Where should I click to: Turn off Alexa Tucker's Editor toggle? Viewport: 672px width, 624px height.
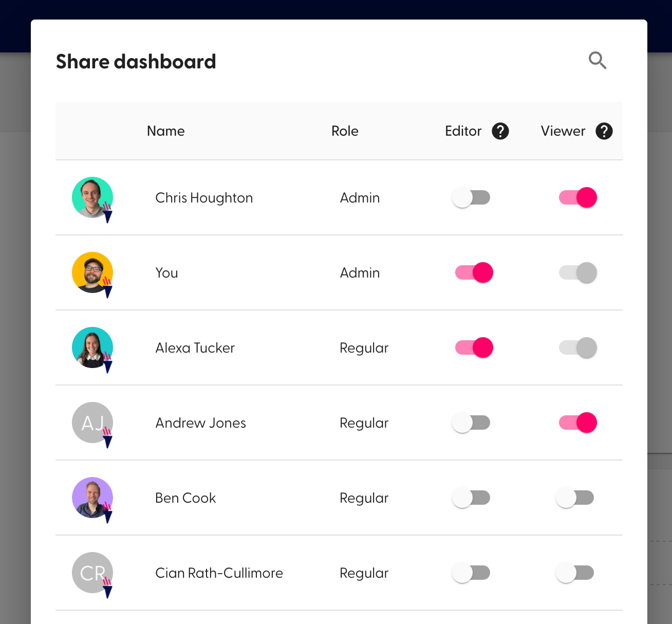(473, 347)
